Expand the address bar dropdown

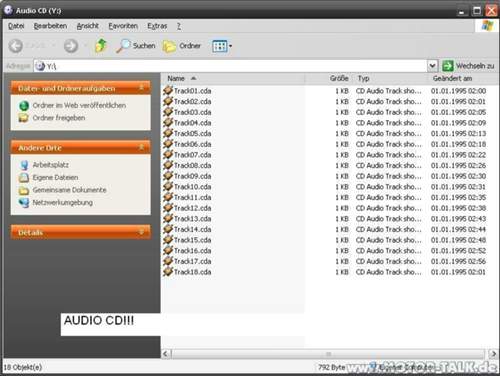pos(432,66)
